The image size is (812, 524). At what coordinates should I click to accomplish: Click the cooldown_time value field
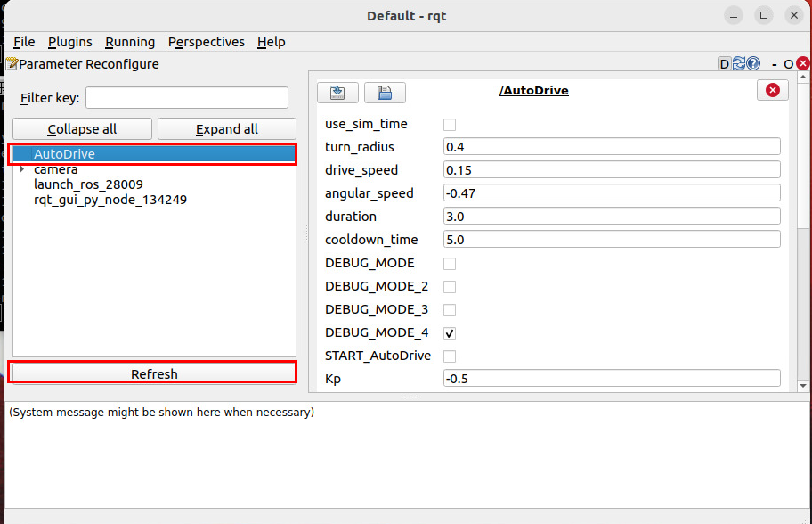point(612,240)
